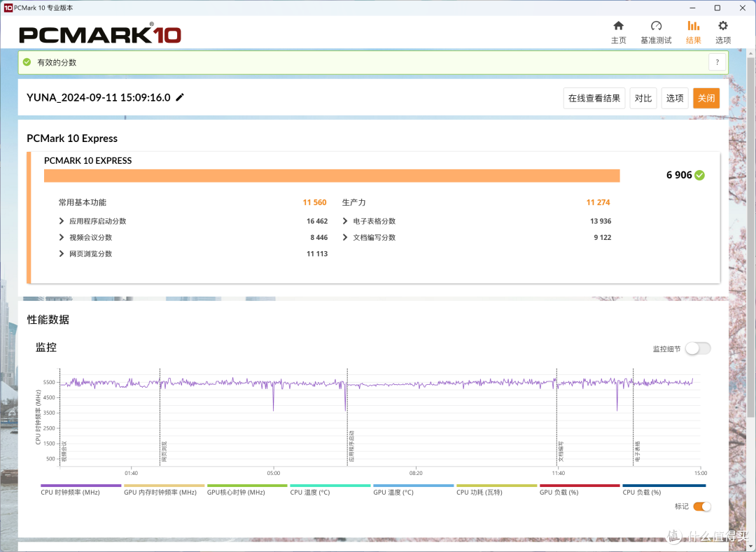Viewport: 756px width, 552px height.
Task: Click the 13 936 spreadsheet score value
Action: 601,221
